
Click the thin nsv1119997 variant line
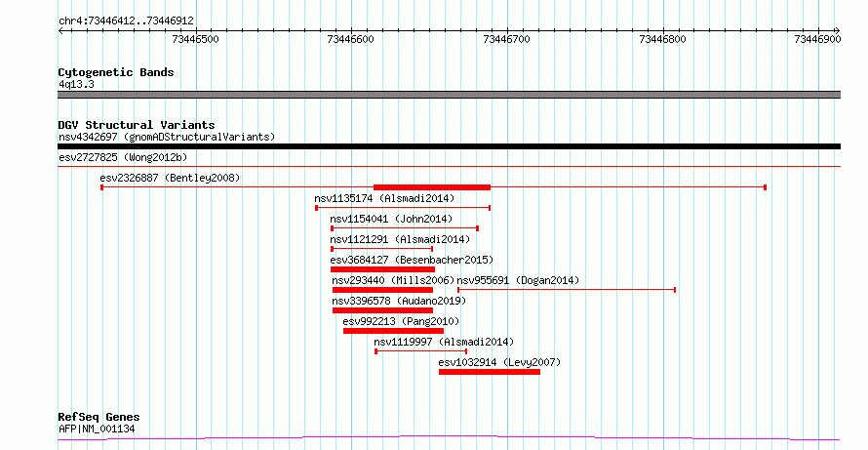[420, 351]
